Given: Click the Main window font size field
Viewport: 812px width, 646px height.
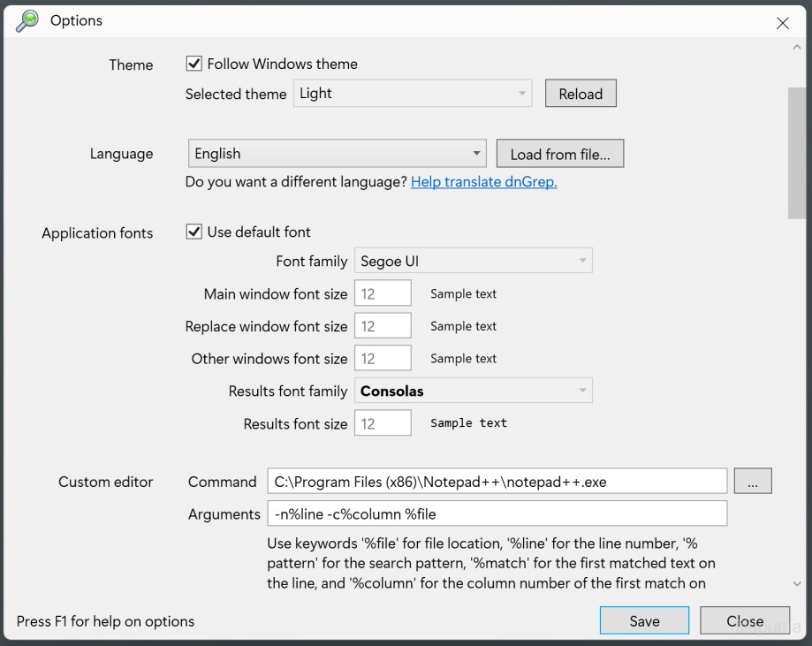Looking at the screenshot, I should [x=383, y=293].
